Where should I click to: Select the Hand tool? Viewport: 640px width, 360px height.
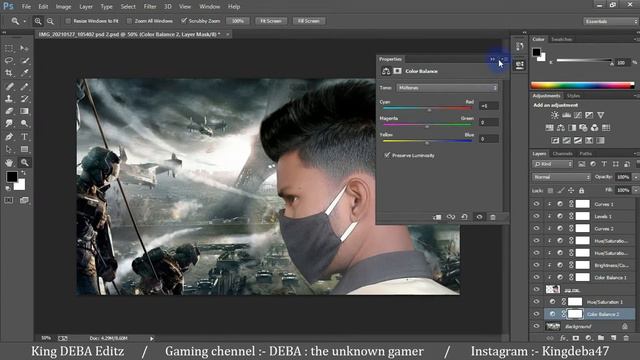point(9,162)
